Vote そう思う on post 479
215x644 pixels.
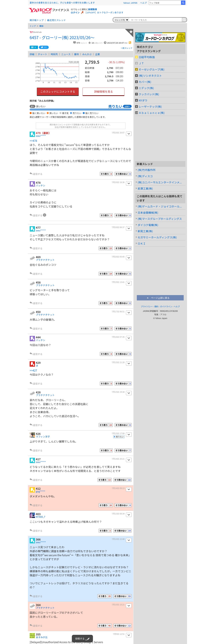point(106,174)
